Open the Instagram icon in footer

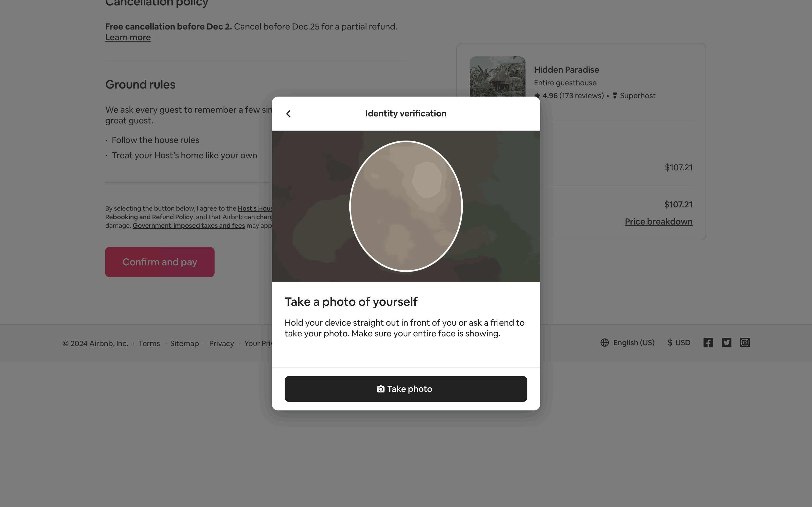745,343
